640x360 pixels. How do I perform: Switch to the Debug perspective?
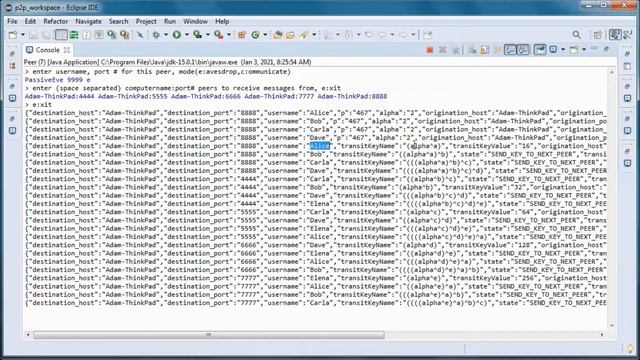coord(628,35)
